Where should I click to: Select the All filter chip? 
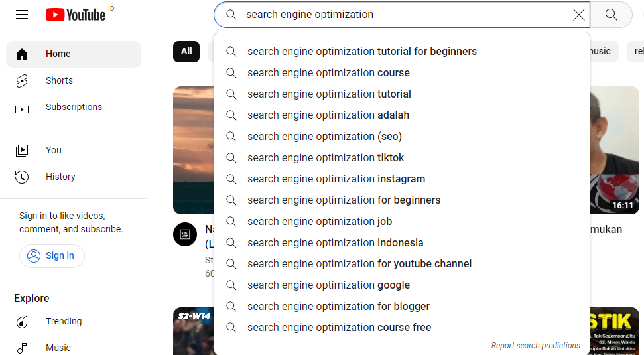(186, 51)
